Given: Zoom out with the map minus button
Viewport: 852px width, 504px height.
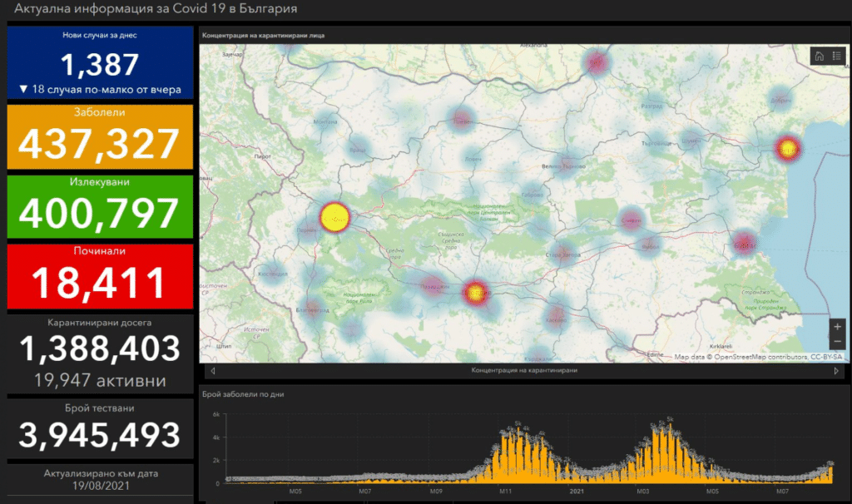Looking at the screenshot, I should (837, 342).
